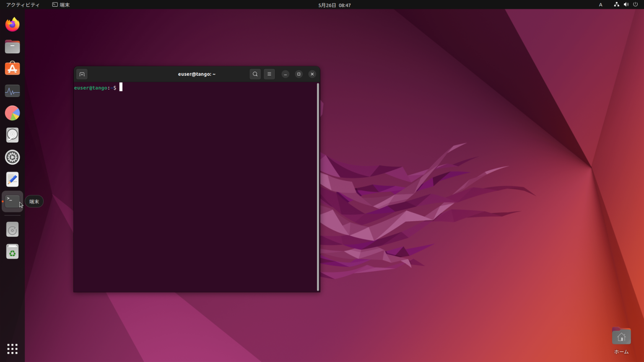Screen dimensions: 644x362
Task: Open a new terminal tab with the tab icon
Action: coord(82,74)
